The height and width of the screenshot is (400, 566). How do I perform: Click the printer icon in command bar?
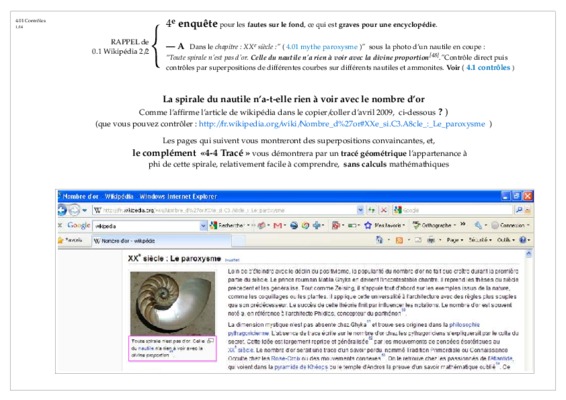[431, 240]
